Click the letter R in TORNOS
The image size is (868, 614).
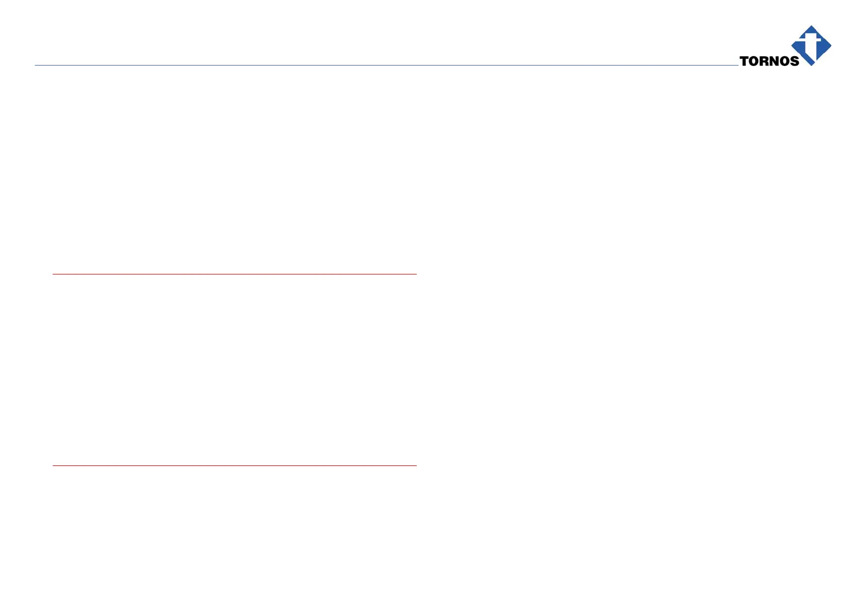pyautogui.click(x=764, y=61)
